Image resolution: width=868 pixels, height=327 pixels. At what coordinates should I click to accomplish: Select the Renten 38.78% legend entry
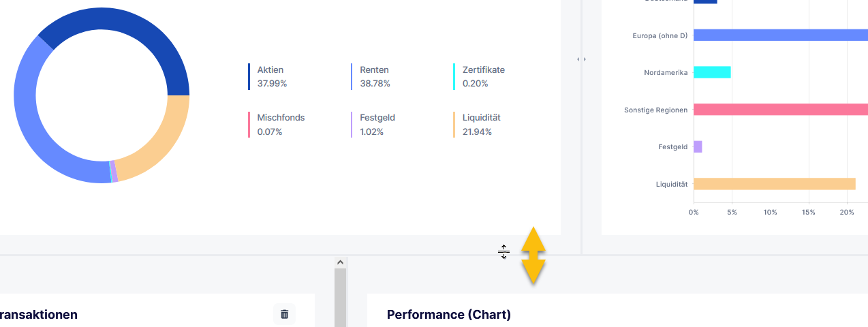coord(375,76)
